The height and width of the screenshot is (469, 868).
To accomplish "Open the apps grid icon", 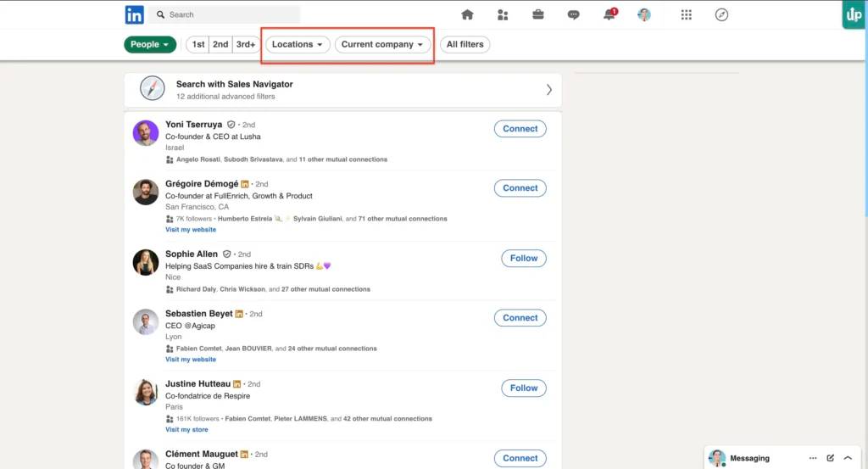I will (687, 14).
